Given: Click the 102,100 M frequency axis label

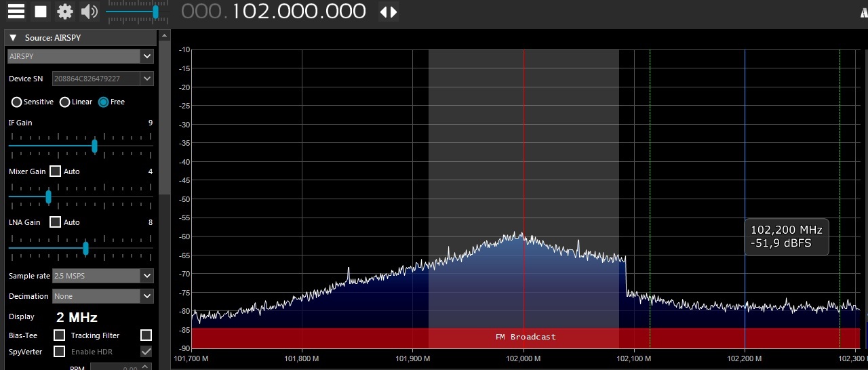Looking at the screenshot, I should pos(634,358).
